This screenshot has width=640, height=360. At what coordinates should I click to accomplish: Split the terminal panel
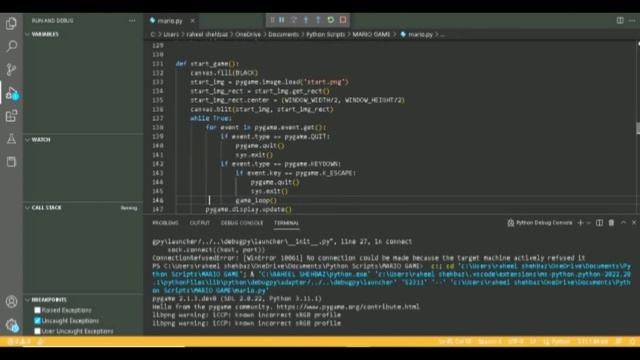[599, 223]
